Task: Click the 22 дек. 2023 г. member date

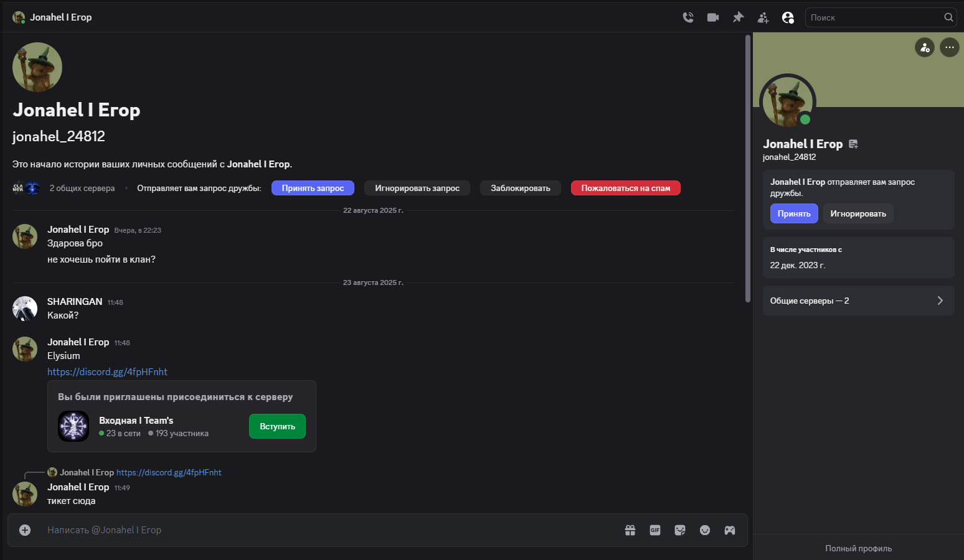Action: click(798, 265)
